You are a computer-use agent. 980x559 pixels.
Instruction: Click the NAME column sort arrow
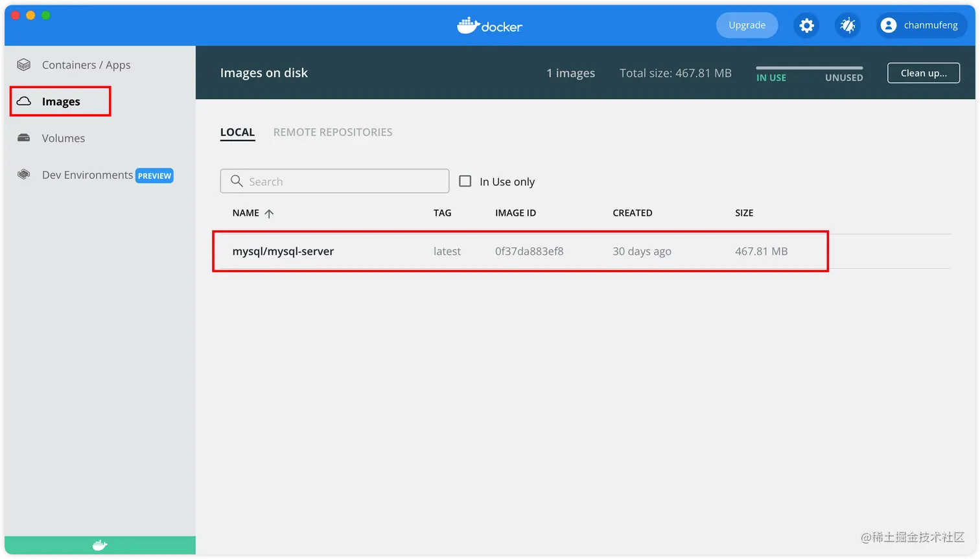[269, 214]
